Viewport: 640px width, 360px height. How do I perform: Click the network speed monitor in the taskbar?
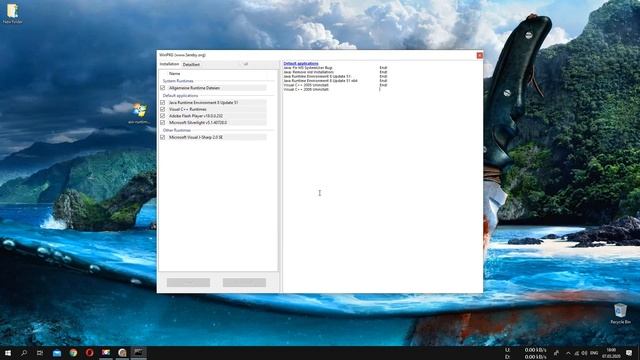526,353
